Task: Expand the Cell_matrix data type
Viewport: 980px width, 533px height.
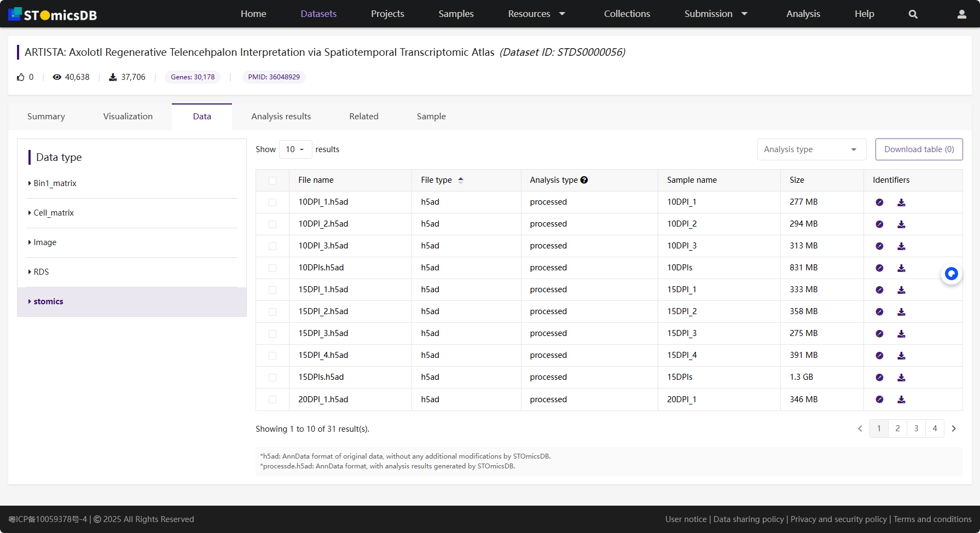Action: tap(132, 213)
